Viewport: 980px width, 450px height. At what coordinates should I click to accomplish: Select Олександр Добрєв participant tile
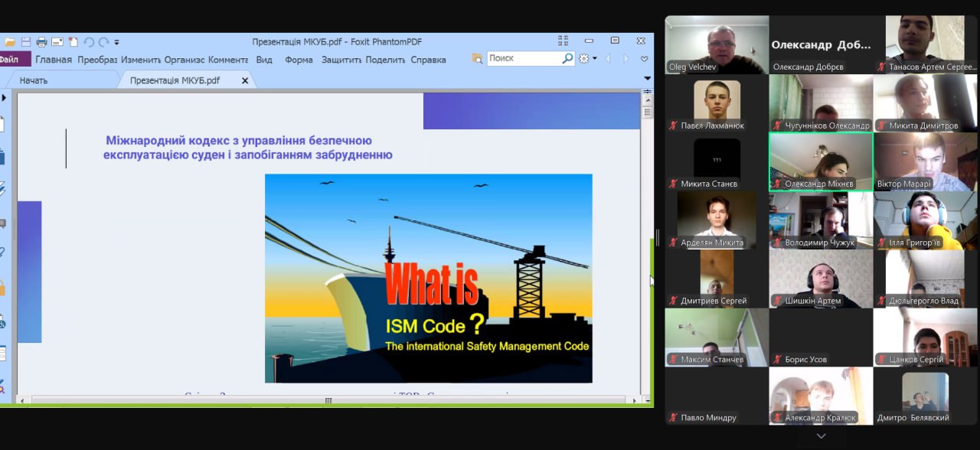tap(821, 44)
